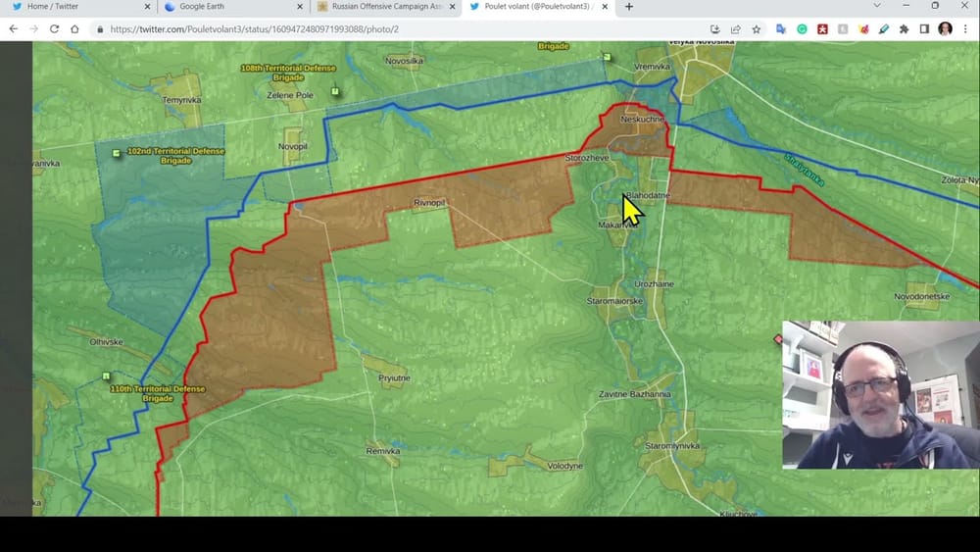Open a new browser tab
The height and width of the screenshot is (552, 980).
(x=629, y=7)
